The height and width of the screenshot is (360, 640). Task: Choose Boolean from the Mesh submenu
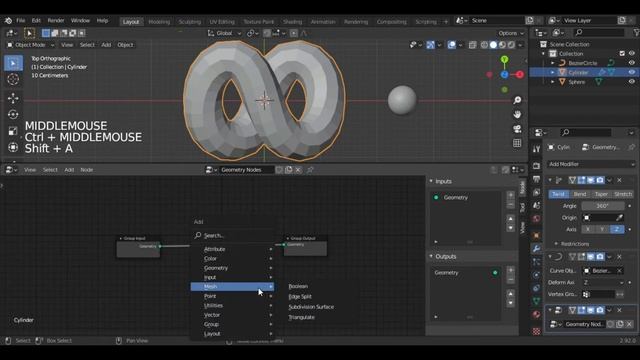[x=298, y=286]
